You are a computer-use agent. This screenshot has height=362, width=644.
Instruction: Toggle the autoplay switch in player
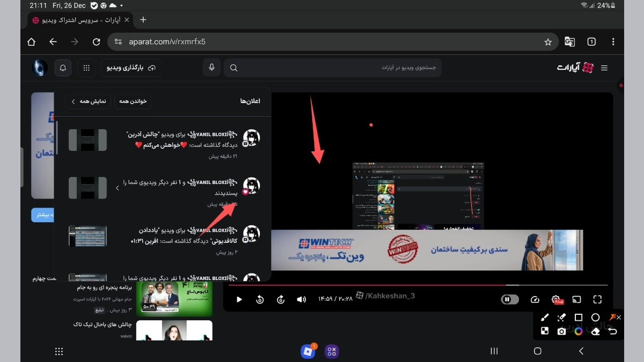(x=510, y=300)
